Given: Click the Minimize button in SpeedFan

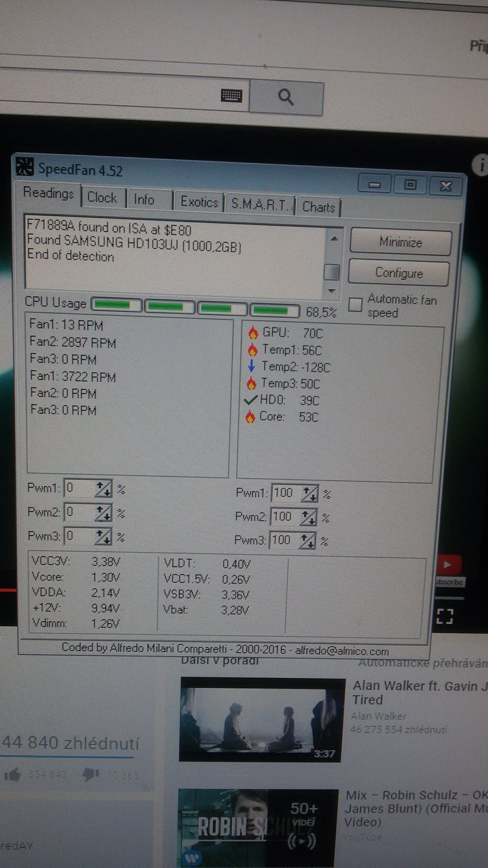Looking at the screenshot, I should tap(401, 242).
